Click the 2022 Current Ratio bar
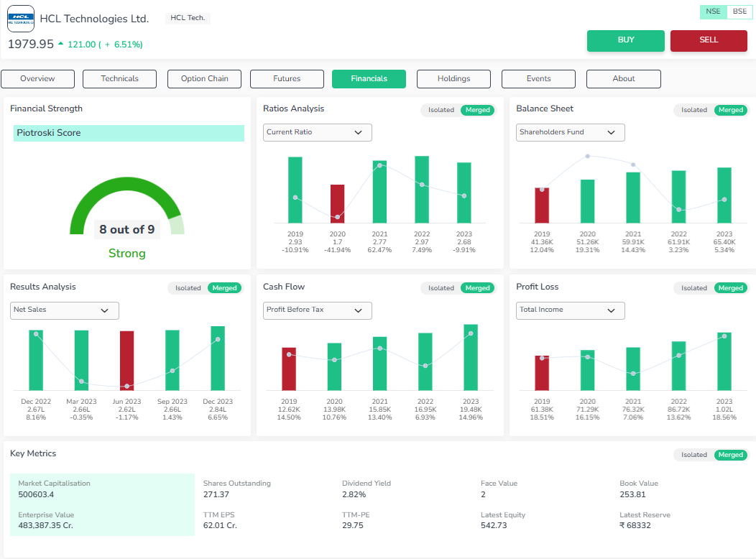The width and height of the screenshot is (756, 559). pos(422,190)
